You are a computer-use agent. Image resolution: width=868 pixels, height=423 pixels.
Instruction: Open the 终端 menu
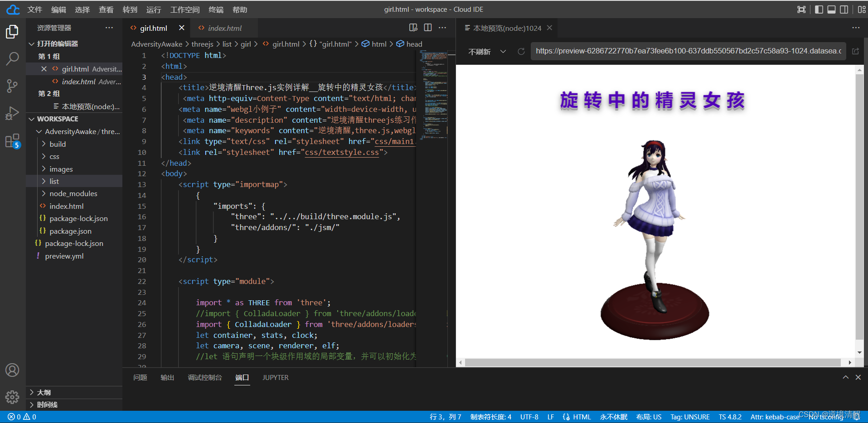pos(216,10)
